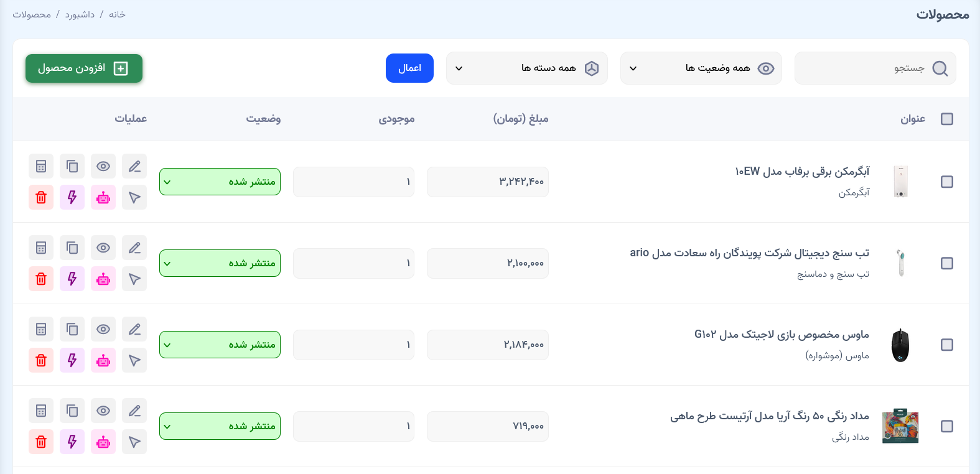Select the checkbox for ماوس مخصوص بازی لاجیتک
Viewport: 980px width, 474px height.
[x=946, y=345]
